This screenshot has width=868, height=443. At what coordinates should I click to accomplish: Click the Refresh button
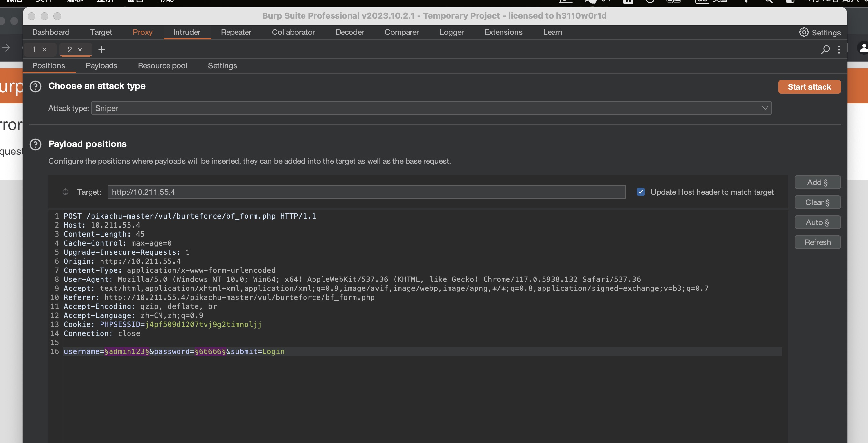click(817, 242)
